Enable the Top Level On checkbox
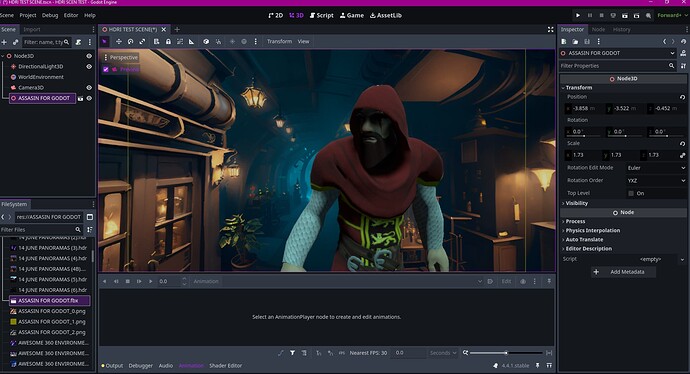The image size is (690, 374). point(631,193)
